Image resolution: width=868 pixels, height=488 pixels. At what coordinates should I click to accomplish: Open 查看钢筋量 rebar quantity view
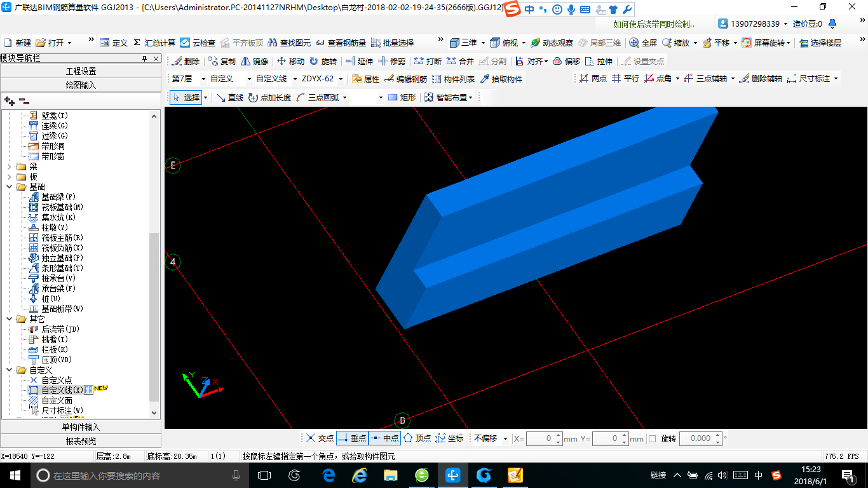point(341,43)
